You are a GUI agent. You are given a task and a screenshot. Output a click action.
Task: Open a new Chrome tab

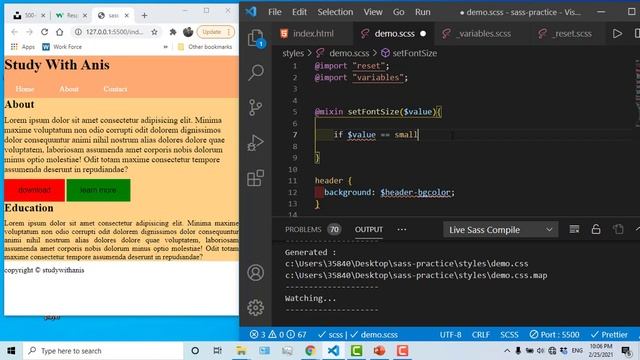[x=144, y=16]
